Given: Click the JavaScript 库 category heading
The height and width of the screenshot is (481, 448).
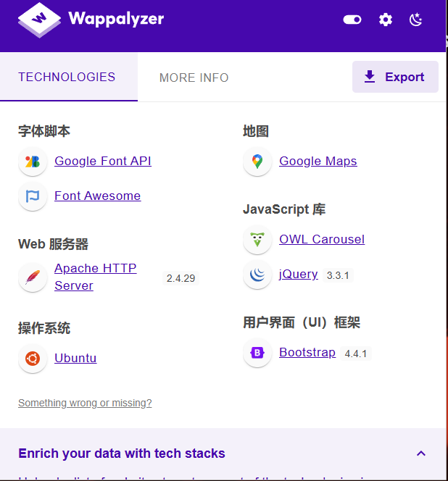Looking at the screenshot, I should point(284,209).
